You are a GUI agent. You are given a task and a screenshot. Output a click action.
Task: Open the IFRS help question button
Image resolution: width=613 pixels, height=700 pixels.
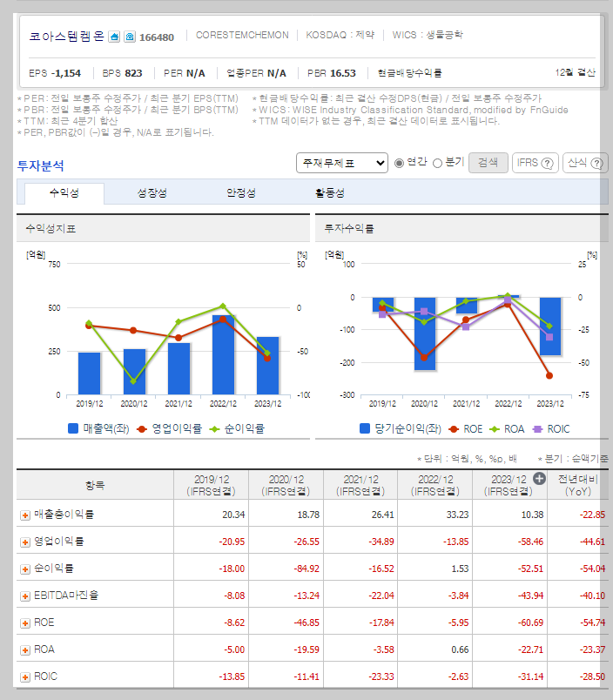pos(535,163)
